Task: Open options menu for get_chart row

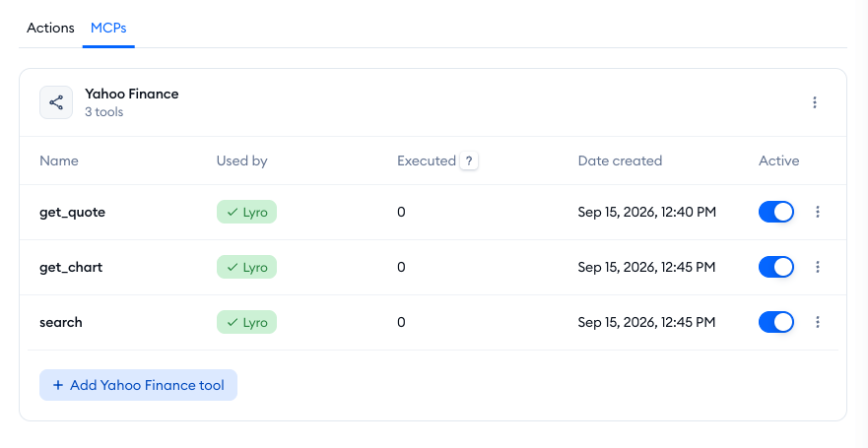Action: pos(818,267)
